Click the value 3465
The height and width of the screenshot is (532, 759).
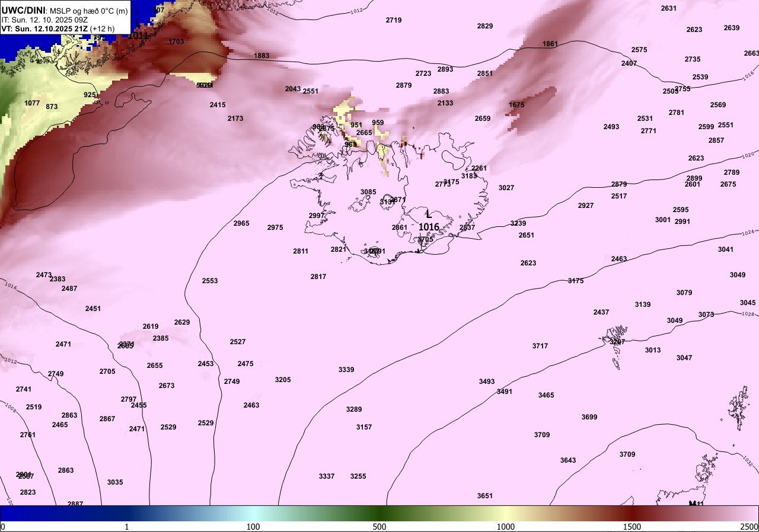(x=546, y=395)
